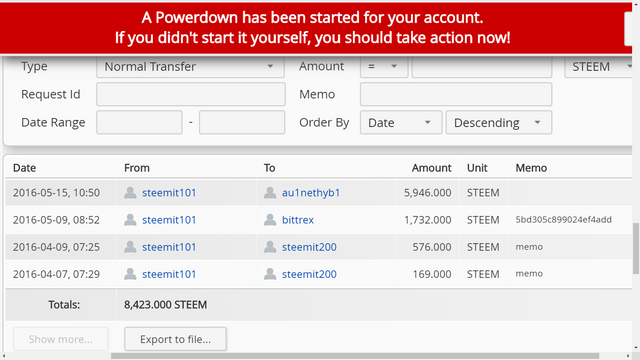Select the date 2016-04-09, 07:25

point(56,247)
